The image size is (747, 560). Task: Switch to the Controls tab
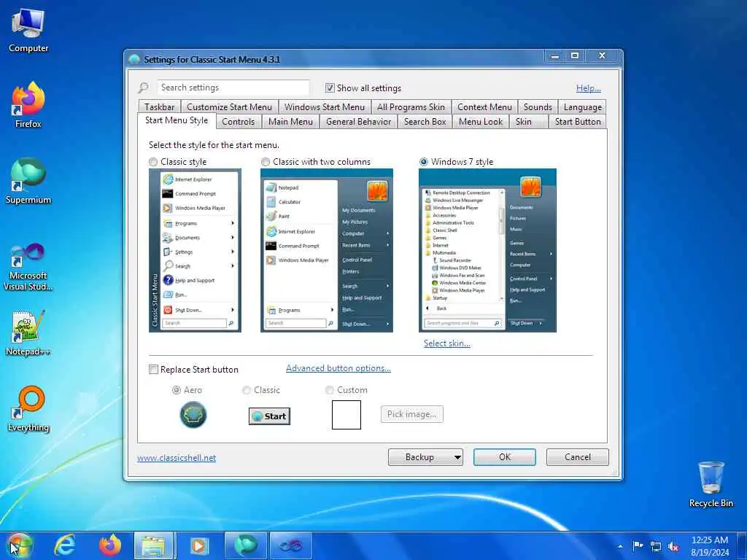coord(239,122)
